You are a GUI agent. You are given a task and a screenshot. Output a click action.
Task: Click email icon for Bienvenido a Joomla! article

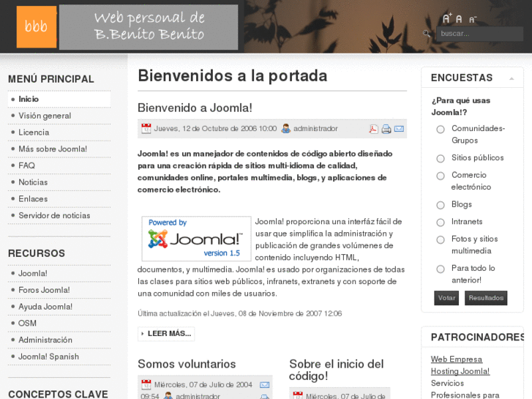(399, 129)
